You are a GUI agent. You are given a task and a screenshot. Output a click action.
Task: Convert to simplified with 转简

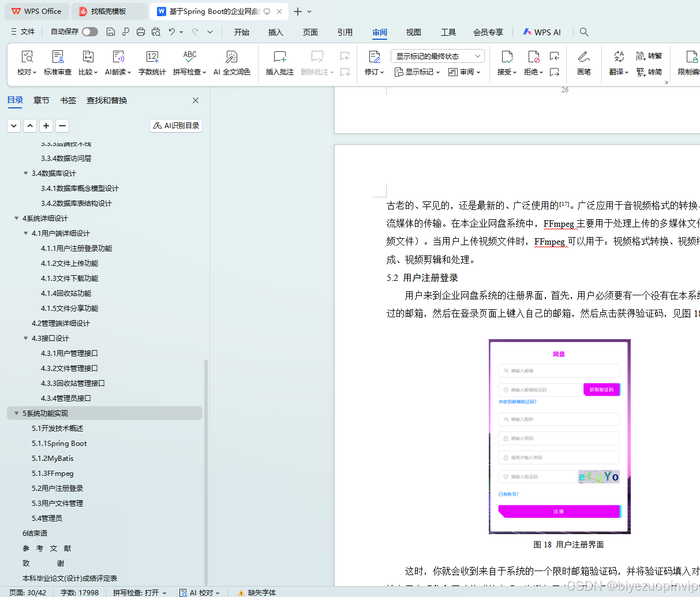coord(649,72)
